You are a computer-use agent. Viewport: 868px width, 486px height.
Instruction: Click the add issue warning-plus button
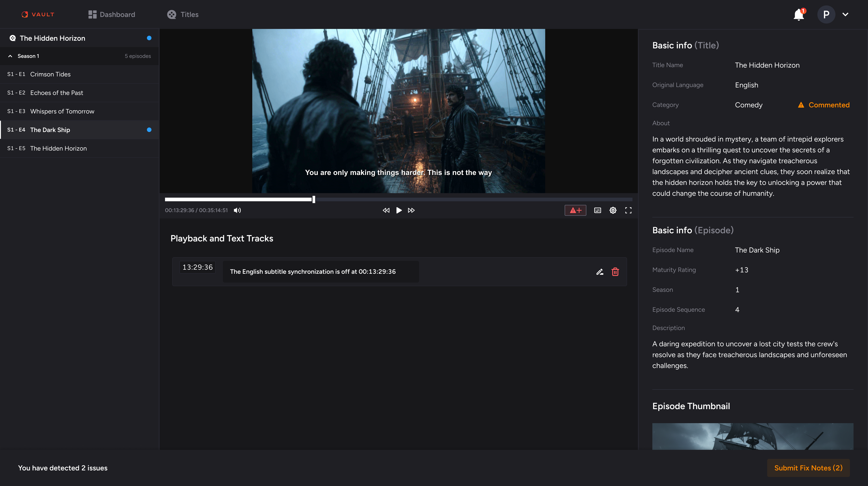point(575,210)
